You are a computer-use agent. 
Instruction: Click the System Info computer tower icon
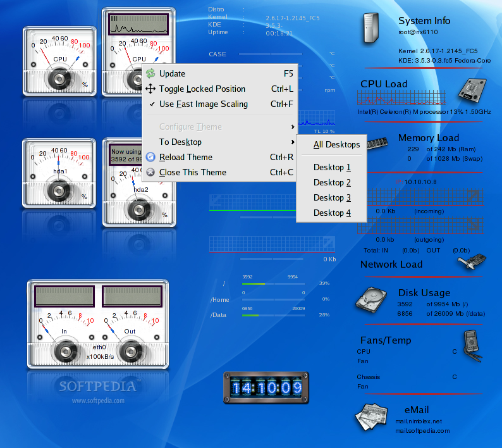[371, 28]
